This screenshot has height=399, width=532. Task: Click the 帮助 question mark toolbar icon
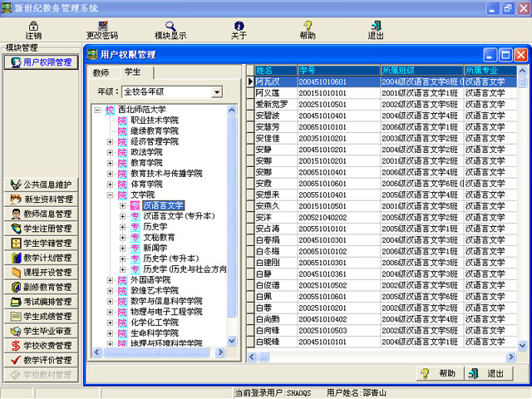point(308,26)
